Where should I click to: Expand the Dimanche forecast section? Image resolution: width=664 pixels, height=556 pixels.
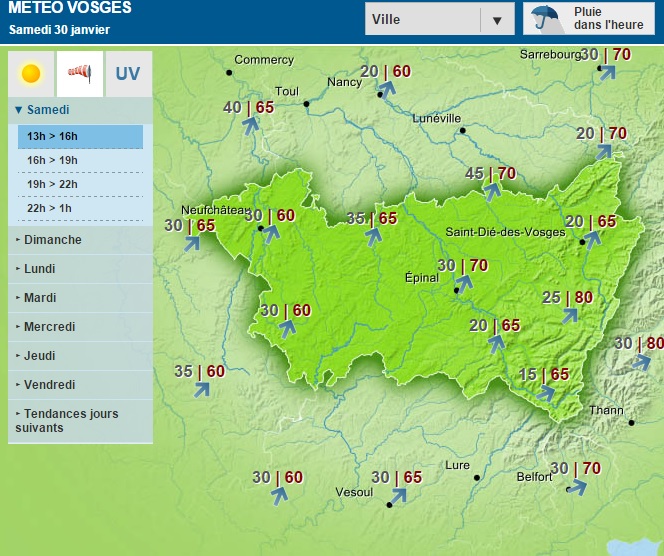[x=52, y=240]
